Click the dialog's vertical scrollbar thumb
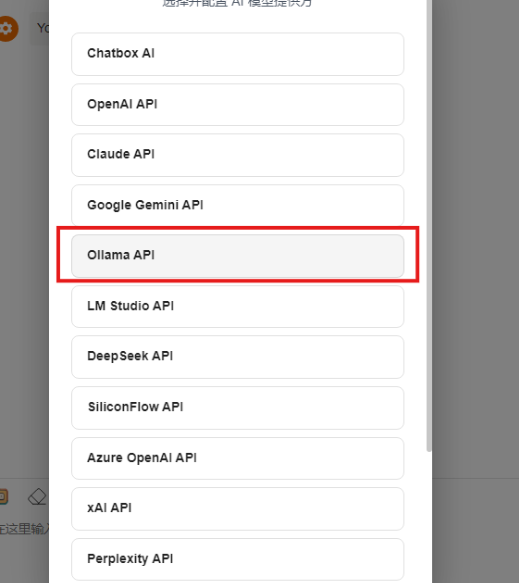Image resolution: width=519 pixels, height=583 pixels. pyautogui.click(x=429, y=226)
